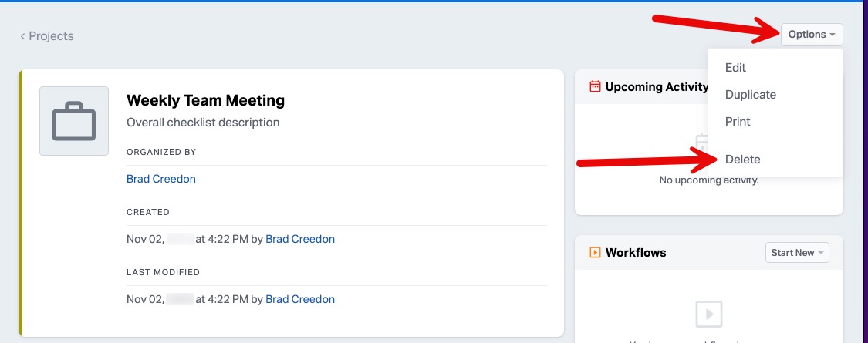This screenshot has height=343, width=868.
Task: Pick Print from the Options menu
Action: click(x=738, y=122)
